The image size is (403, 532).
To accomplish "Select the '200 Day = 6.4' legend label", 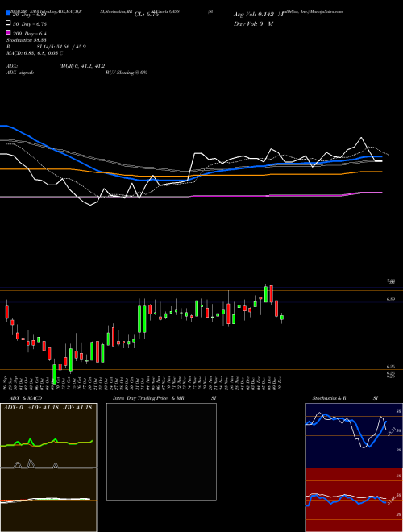I will [30, 34].
